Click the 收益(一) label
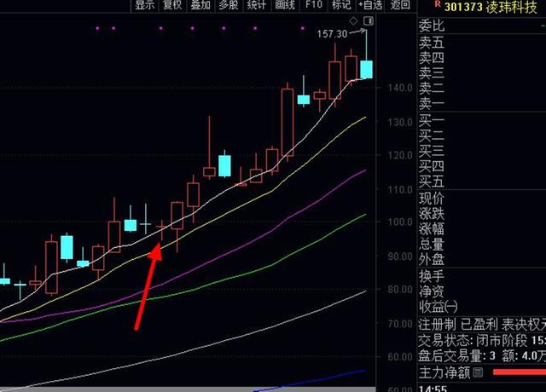The height and width of the screenshot is (392, 546). click(x=439, y=307)
